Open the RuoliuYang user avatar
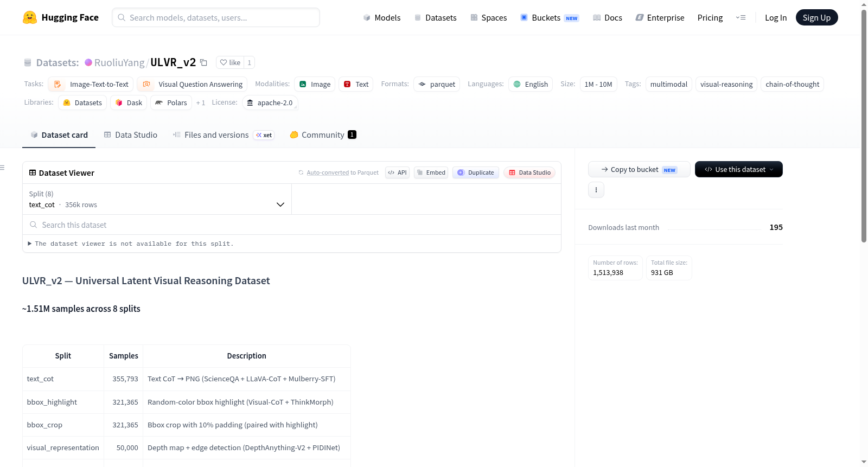The height and width of the screenshot is (467, 868). point(88,62)
